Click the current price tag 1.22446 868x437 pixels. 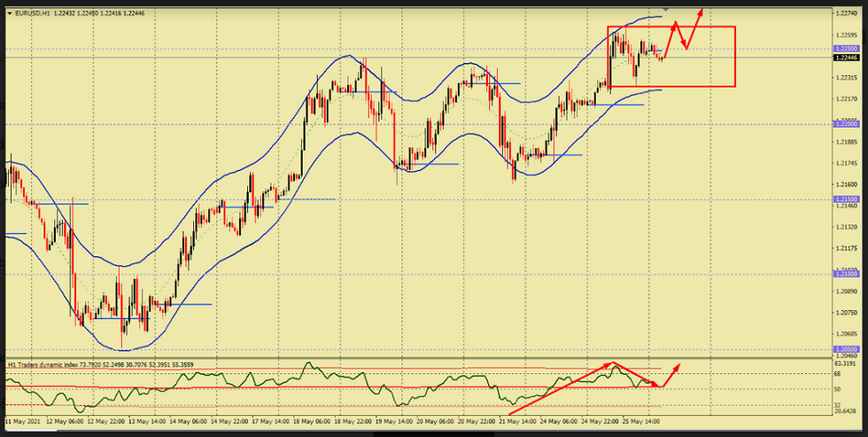tap(847, 58)
